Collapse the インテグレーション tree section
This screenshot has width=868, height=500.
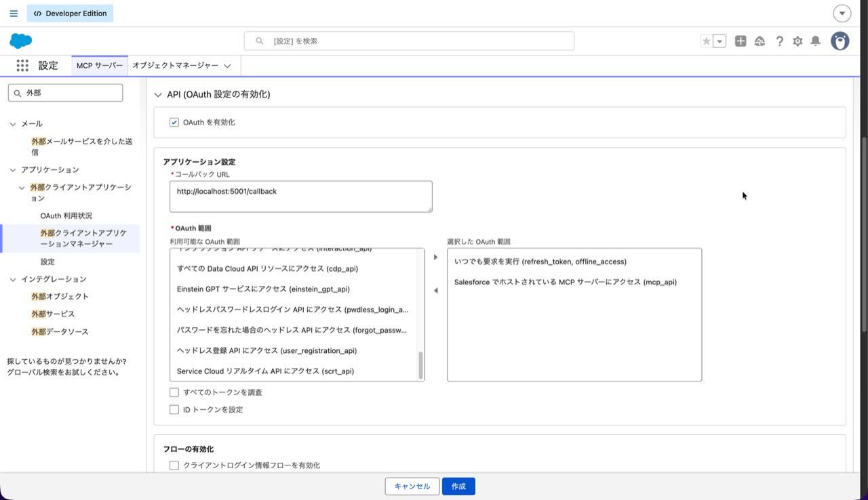click(x=13, y=279)
